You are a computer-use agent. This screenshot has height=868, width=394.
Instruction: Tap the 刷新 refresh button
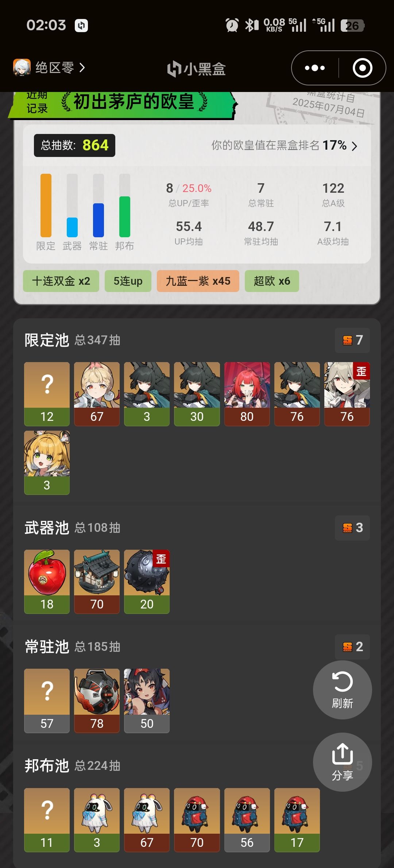(342, 690)
